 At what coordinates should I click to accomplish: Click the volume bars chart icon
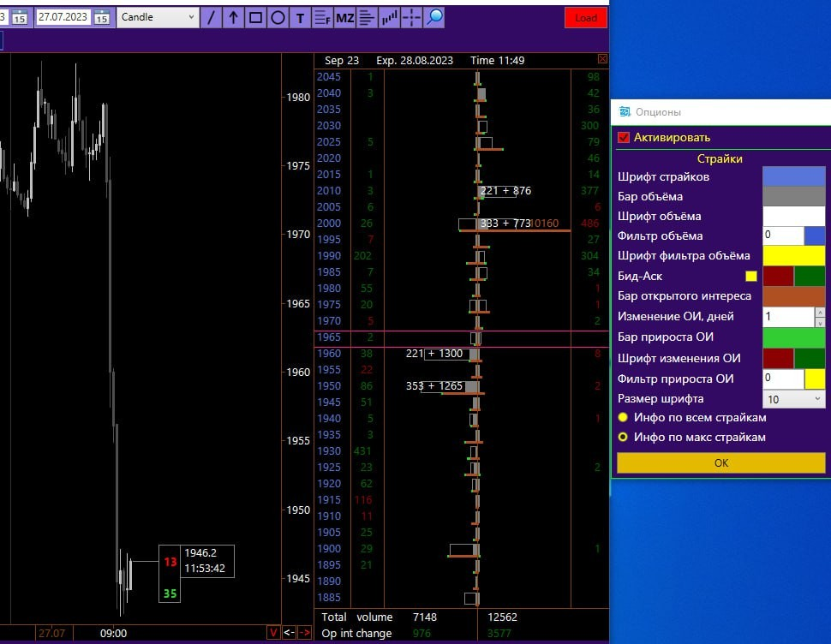[x=390, y=17]
